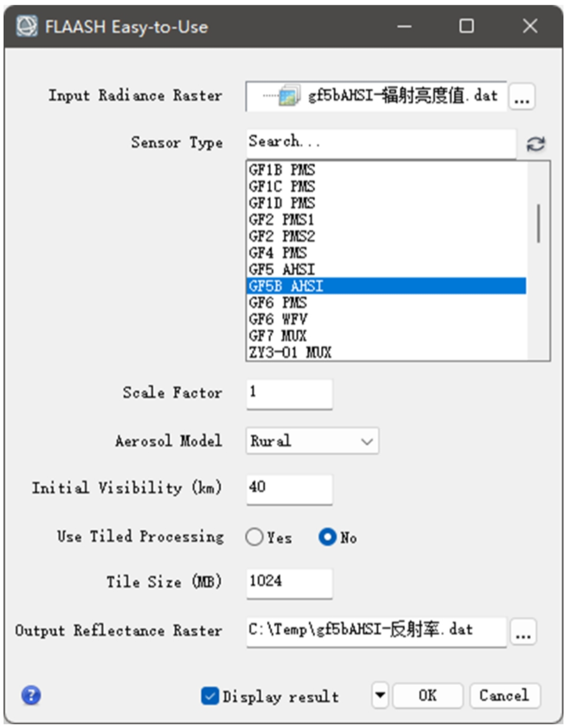This screenshot has height=728, width=567.
Task: Open the Aerosol Model dropdown
Action: tap(312, 441)
